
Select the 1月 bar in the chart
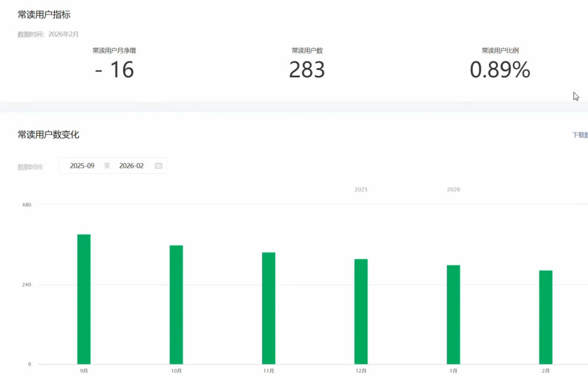tap(453, 314)
